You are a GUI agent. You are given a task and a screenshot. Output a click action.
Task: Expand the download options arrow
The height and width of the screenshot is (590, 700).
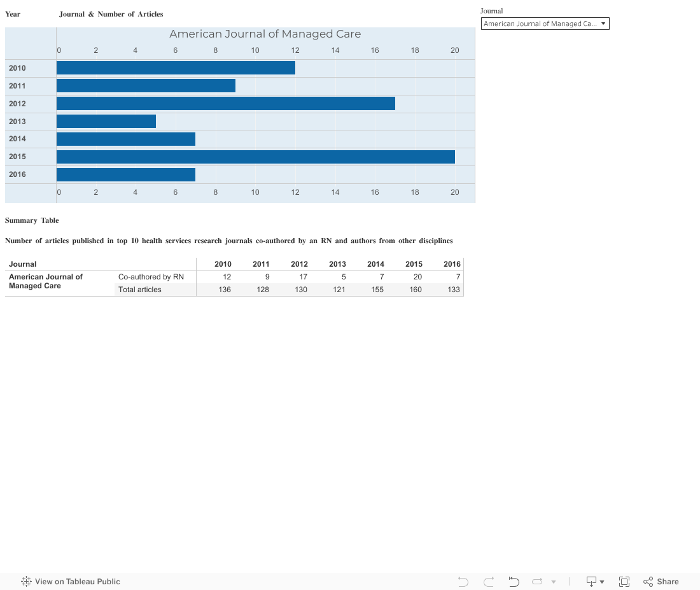tap(602, 582)
